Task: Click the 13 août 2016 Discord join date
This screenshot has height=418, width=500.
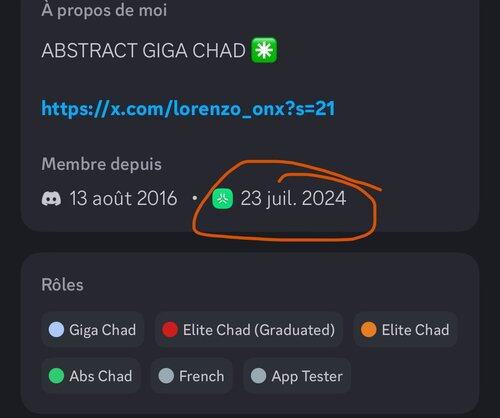Action: pyautogui.click(x=123, y=199)
